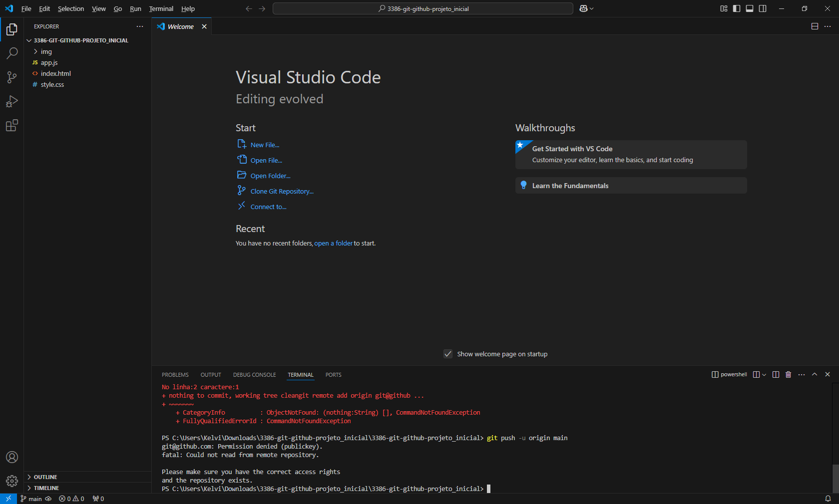Screen dimensions: 839x504
Task: Open the Terminal menu
Action: click(x=161, y=8)
